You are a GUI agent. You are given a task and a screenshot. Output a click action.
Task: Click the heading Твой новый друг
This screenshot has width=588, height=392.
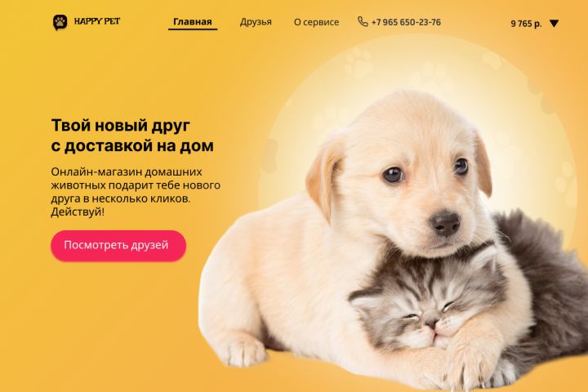[120, 125]
